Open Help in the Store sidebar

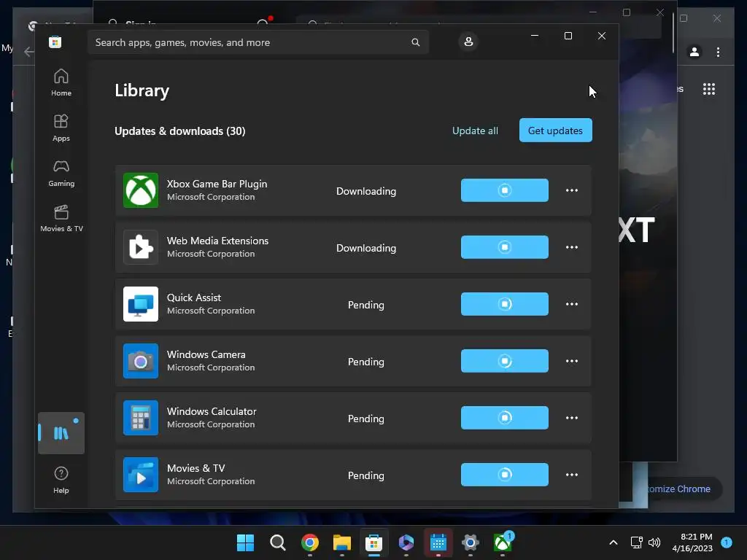[61, 480]
